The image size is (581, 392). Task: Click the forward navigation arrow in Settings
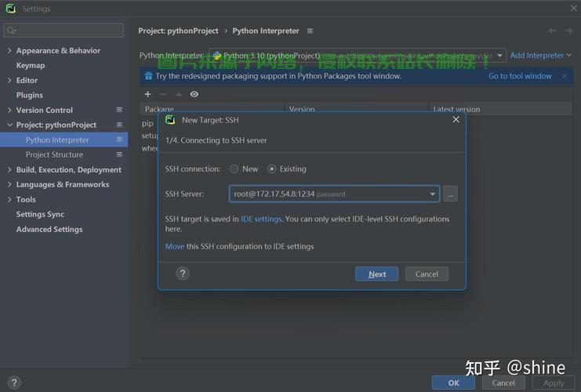click(568, 31)
